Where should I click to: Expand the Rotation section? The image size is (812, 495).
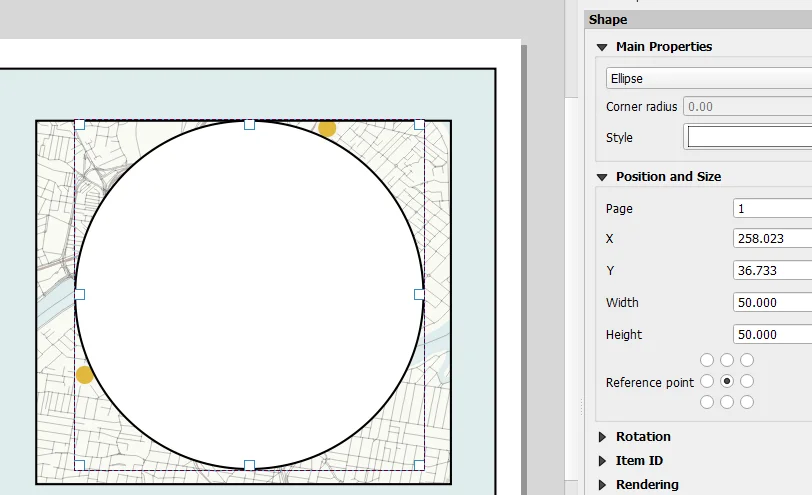pyautogui.click(x=602, y=437)
